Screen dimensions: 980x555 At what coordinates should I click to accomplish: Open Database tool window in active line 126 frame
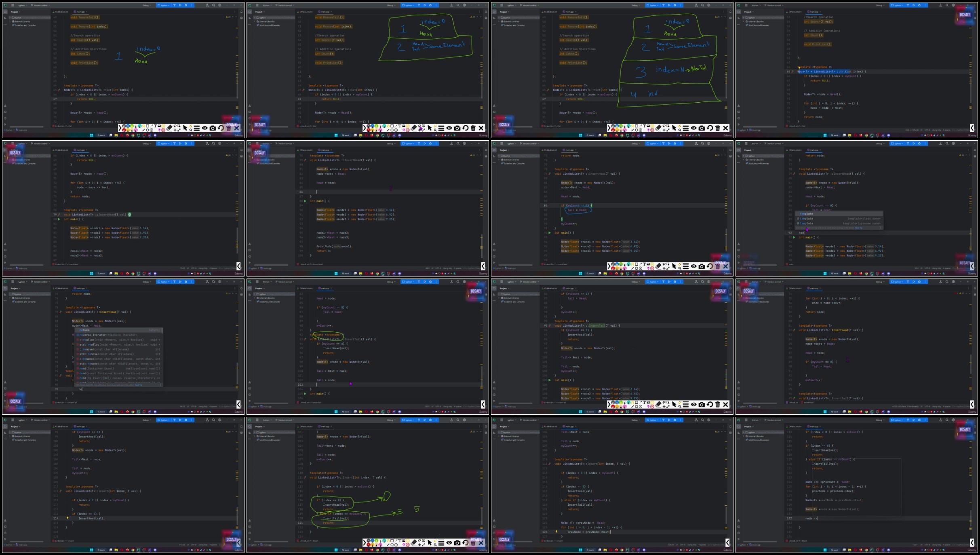(x=730, y=433)
